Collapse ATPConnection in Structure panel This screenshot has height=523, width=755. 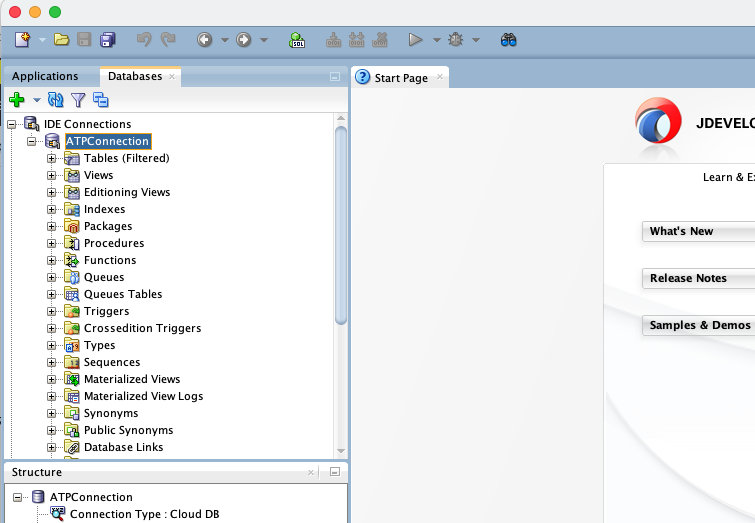tap(17, 497)
